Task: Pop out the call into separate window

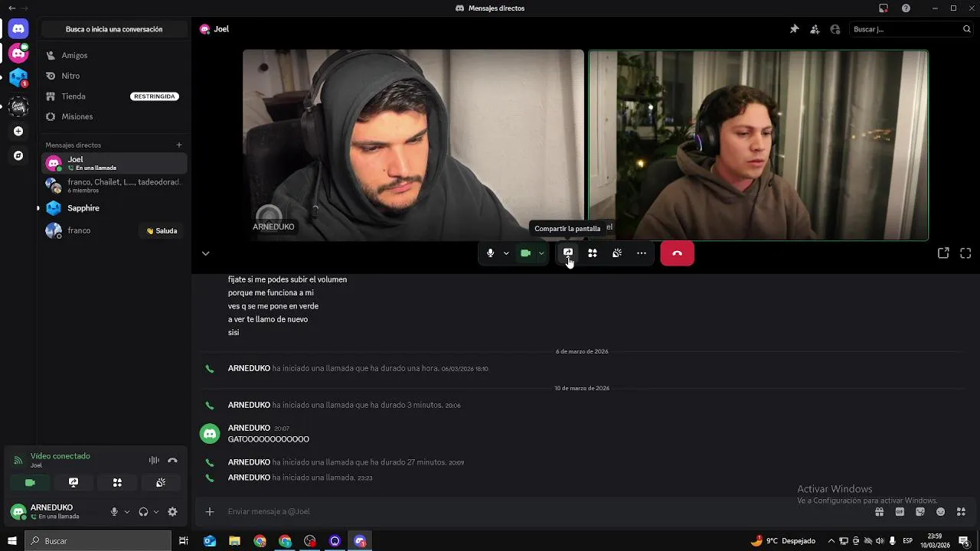Action: point(943,253)
